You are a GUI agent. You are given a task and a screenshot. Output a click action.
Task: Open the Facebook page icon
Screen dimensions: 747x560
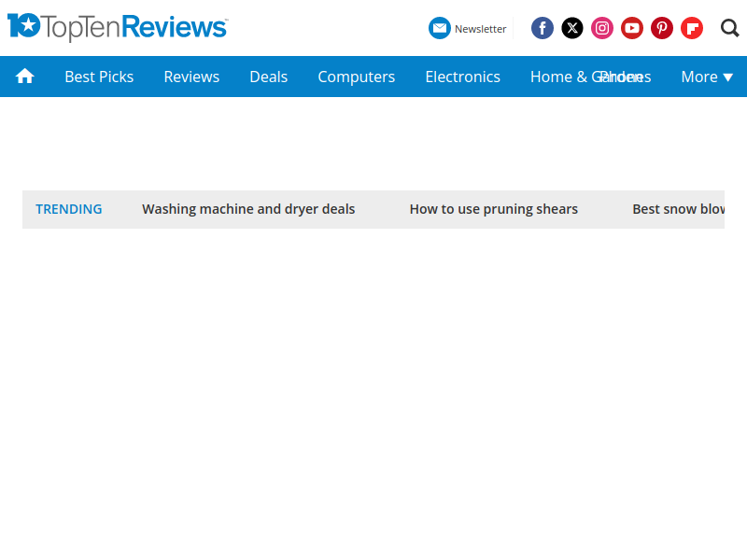(543, 28)
